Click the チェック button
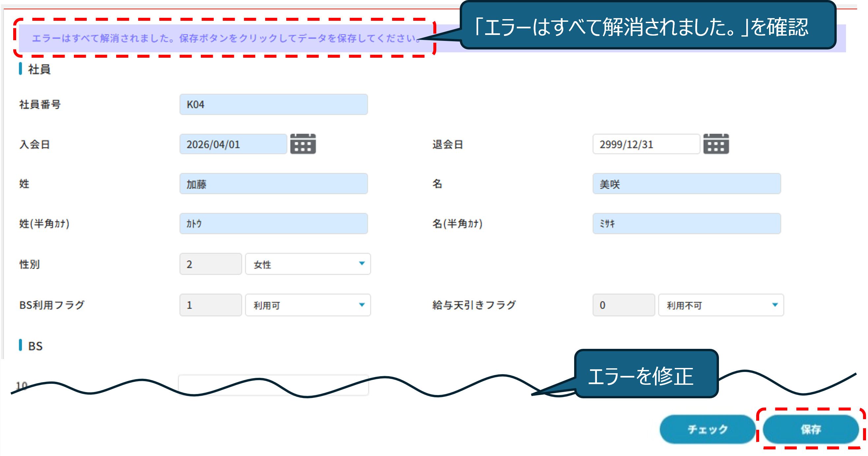 click(707, 429)
